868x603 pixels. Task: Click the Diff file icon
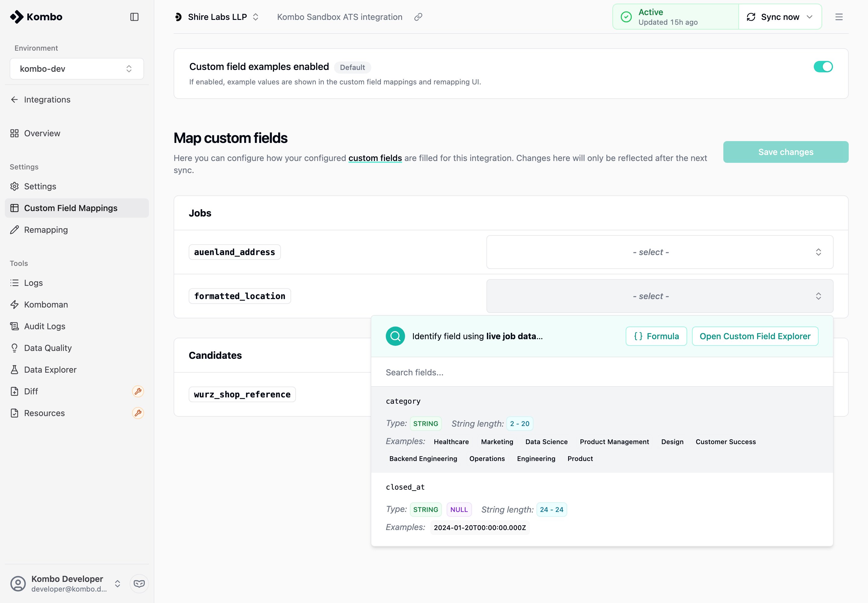(x=14, y=391)
